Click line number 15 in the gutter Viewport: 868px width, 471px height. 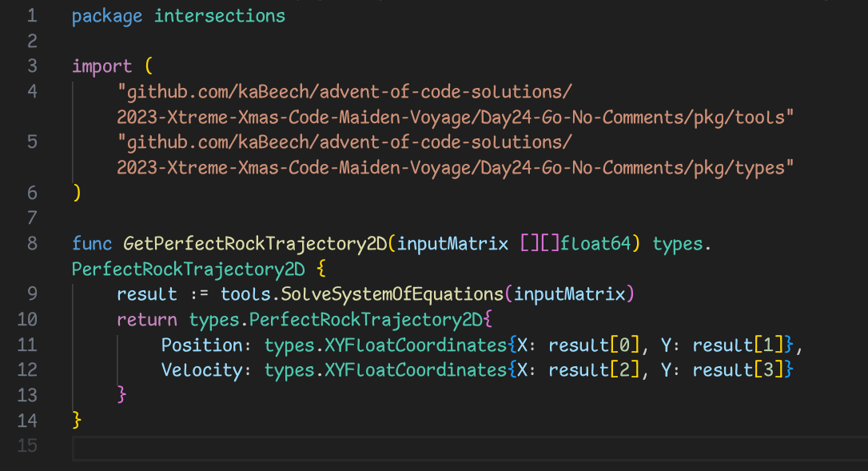27,445
